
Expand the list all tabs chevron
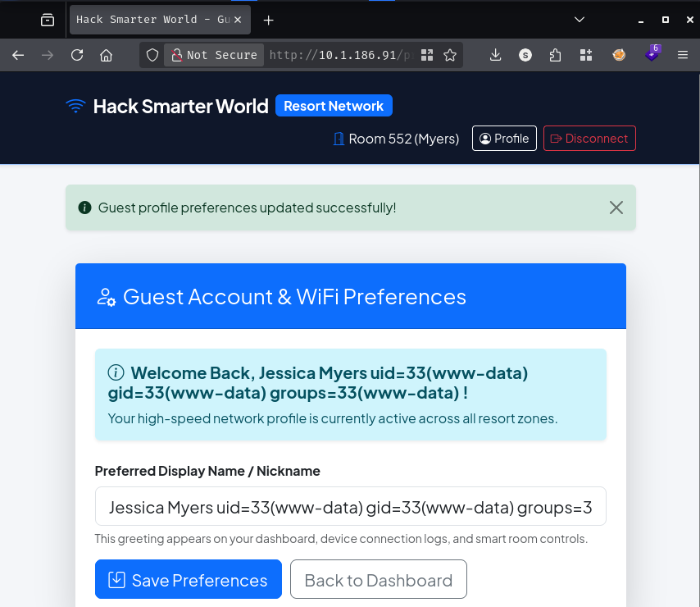(580, 19)
